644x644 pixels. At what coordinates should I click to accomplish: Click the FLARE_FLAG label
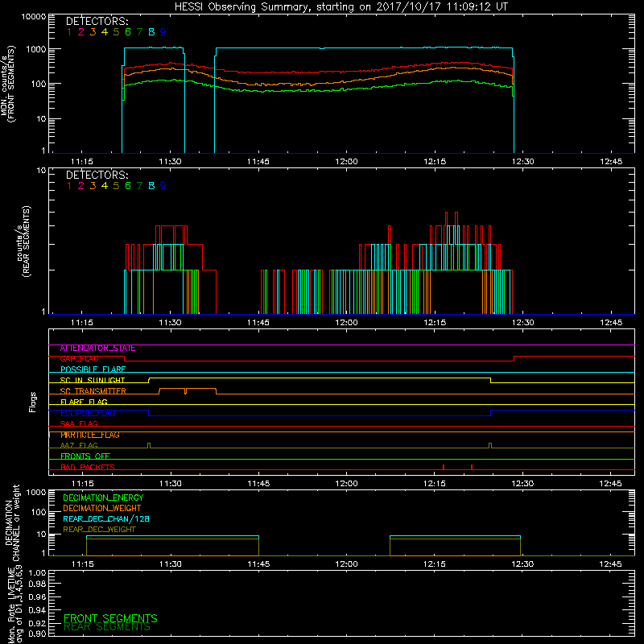[x=84, y=402]
